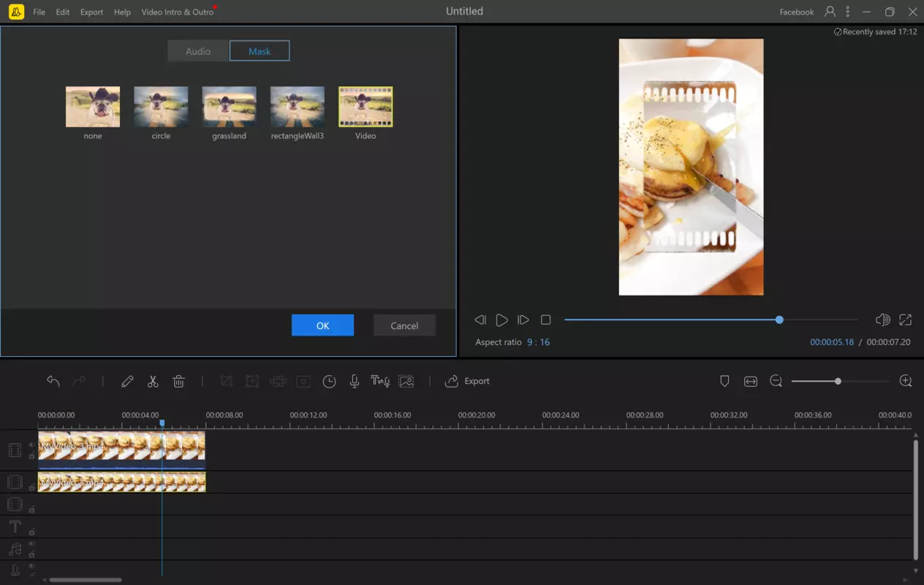924x585 pixels.
Task: Click the zoom frame tool icon
Action: click(x=252, y=381)
